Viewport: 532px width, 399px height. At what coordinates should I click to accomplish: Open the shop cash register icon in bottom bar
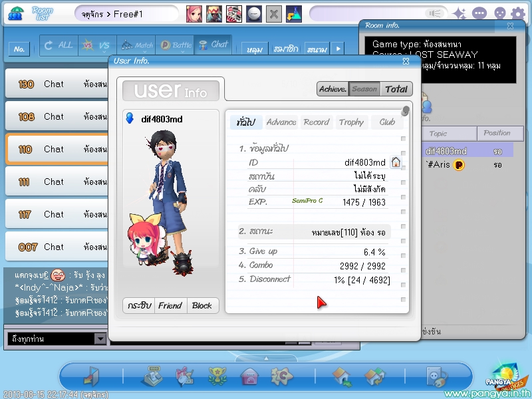point(152,376)
